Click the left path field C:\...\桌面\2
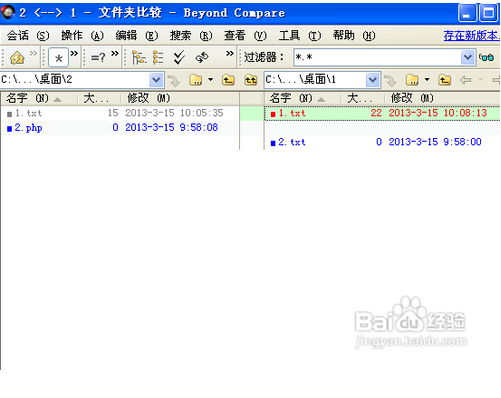Viewport: 501px width, 398px height. pyautogui.click(x=75, y=80)
